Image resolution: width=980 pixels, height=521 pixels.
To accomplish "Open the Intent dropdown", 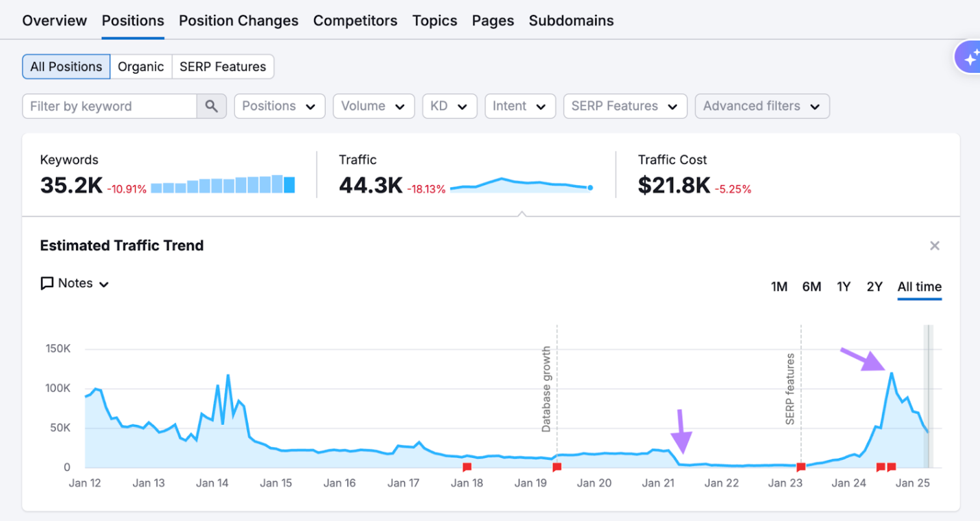I will click(x=520, y=106).
